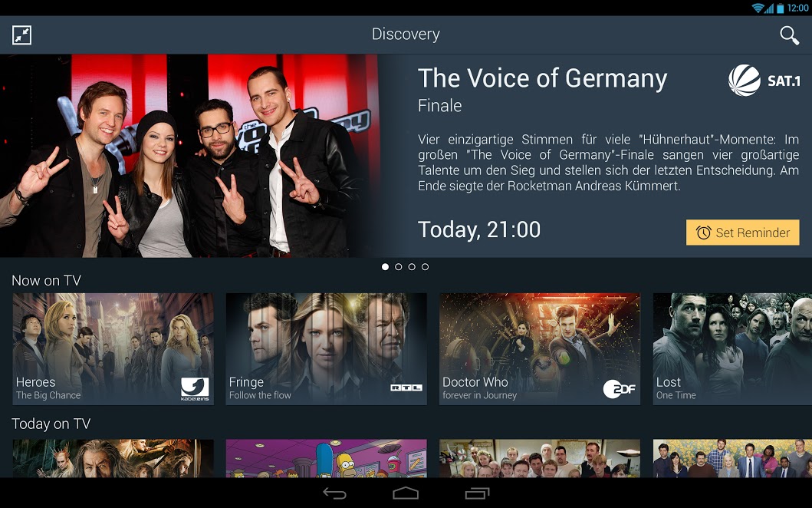The image size is (812, 508).
Task: Tap the kabel eins logo on Heroes
Action: pyautogui.click(x=195, y=389)
